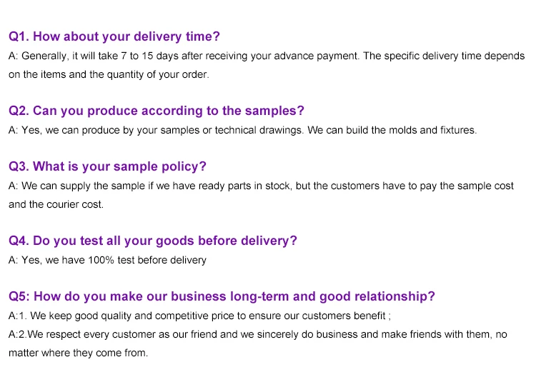Click the 100% test before delivery answer
Screen dimensions: 536x392
tap(107, 260)
